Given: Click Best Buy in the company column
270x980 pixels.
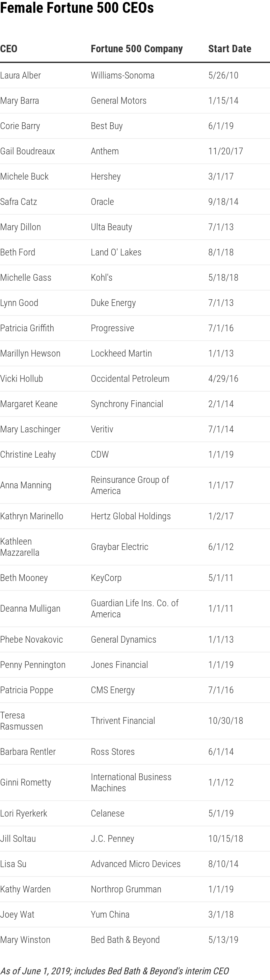Looking at the screenshot, I should coord(107,126).
